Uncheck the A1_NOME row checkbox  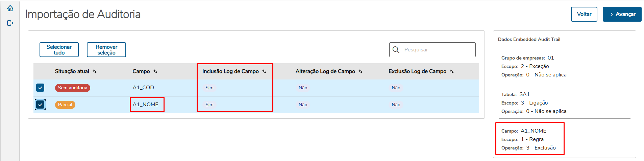[x=40, y=105]
